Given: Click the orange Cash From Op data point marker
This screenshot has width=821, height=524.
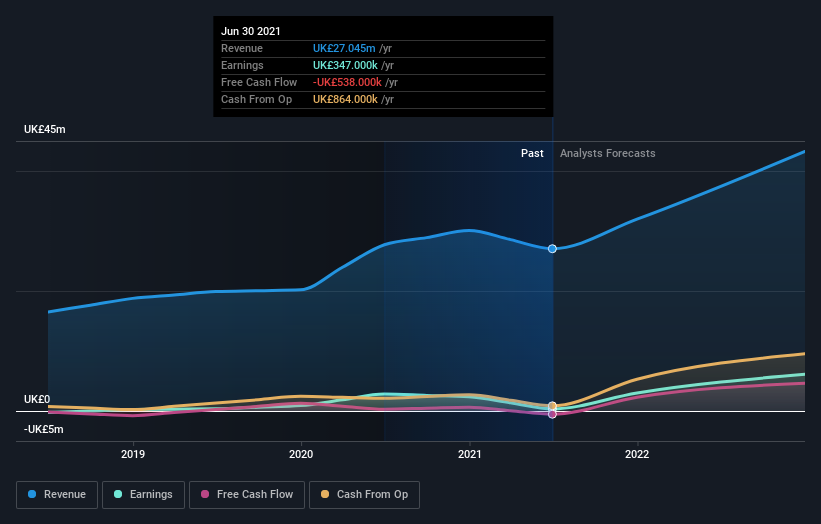Looking at the screenshot, I should click(552, 406).
